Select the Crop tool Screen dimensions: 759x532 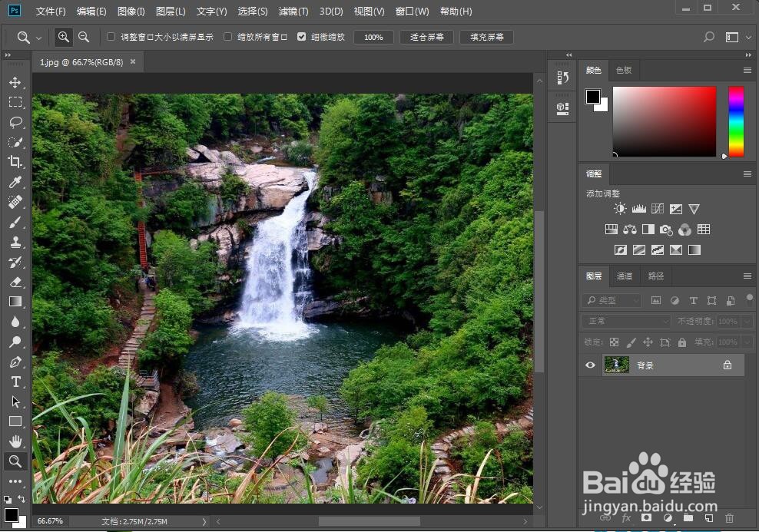pyautogui.click(x=15, y=162)
